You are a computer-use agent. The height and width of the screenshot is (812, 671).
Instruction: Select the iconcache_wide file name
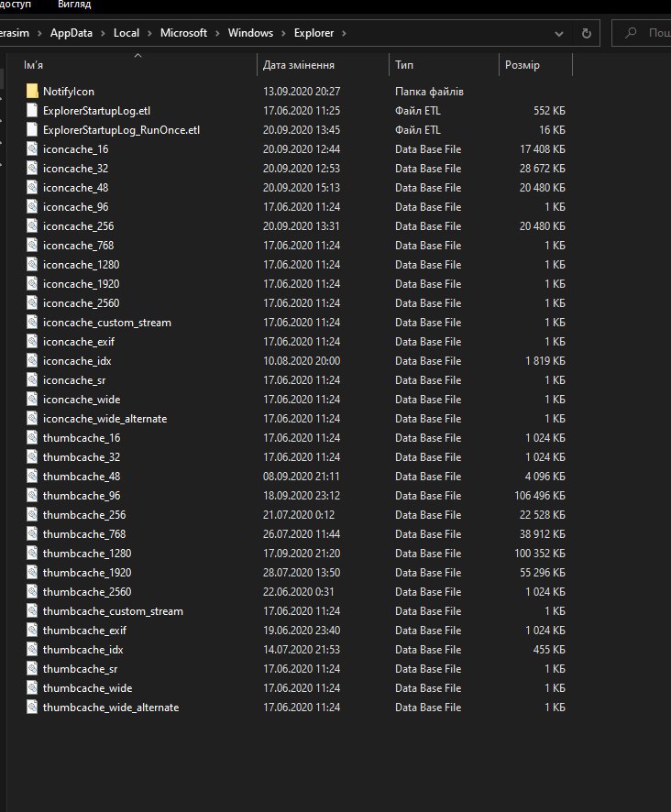point(82,400)
